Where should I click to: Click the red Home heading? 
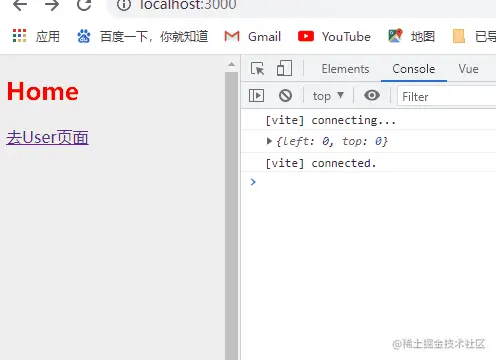[x=43, y=91]
